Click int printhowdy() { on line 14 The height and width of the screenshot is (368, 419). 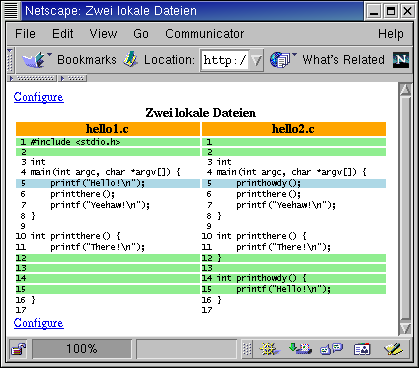[x=262, y=278]
